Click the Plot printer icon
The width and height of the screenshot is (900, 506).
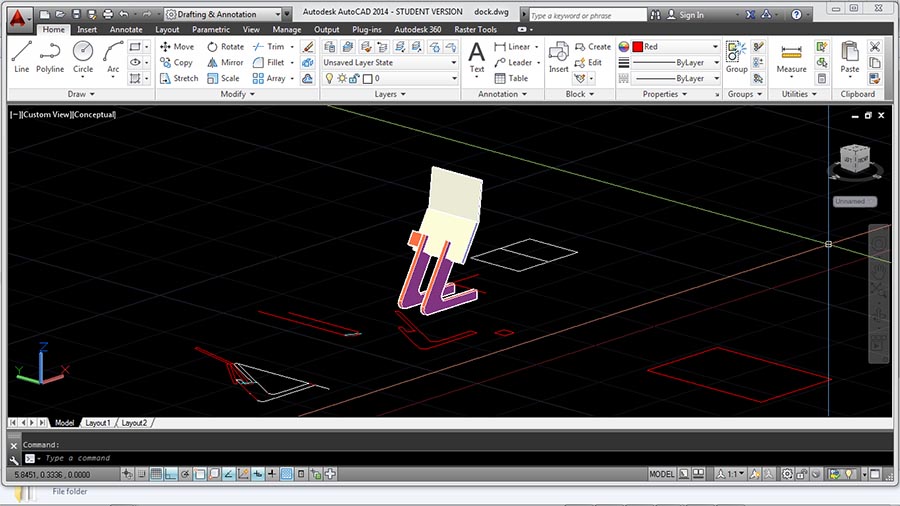coord(107,14)
